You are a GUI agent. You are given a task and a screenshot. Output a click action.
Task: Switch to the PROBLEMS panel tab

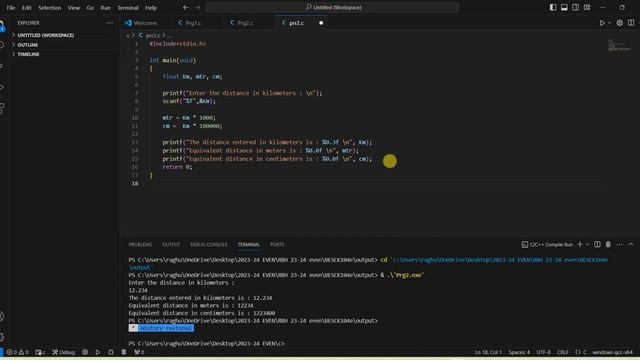140,244
